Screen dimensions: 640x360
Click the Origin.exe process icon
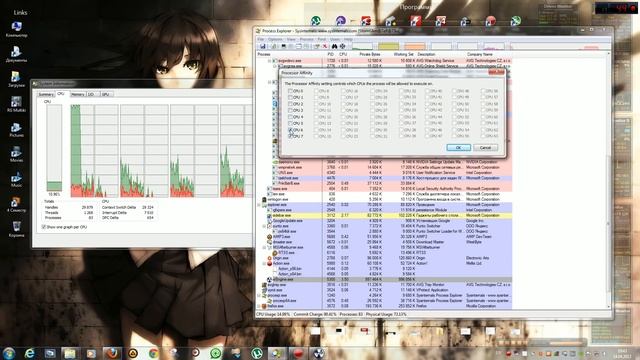point(269,258)
